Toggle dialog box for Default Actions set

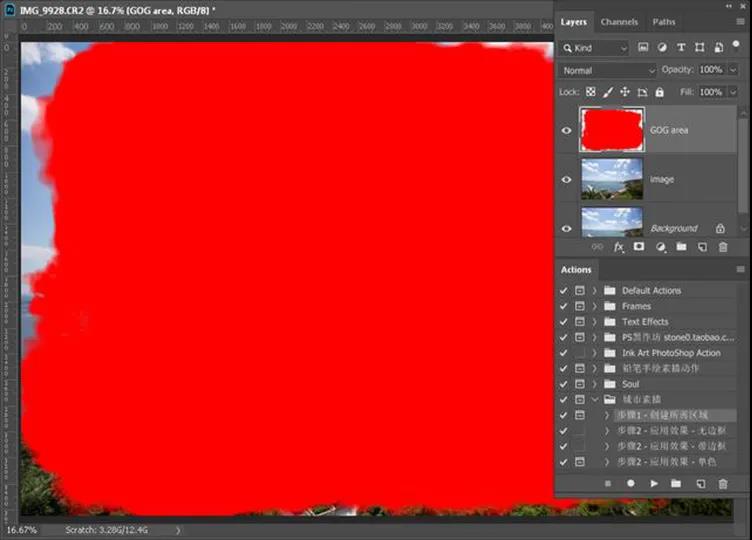click(580, 291)
